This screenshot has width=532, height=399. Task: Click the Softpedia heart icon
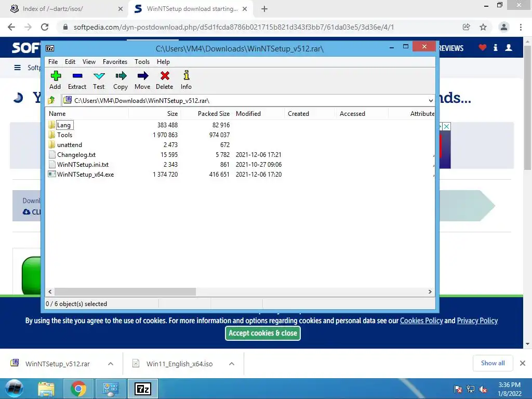[483, 47]
